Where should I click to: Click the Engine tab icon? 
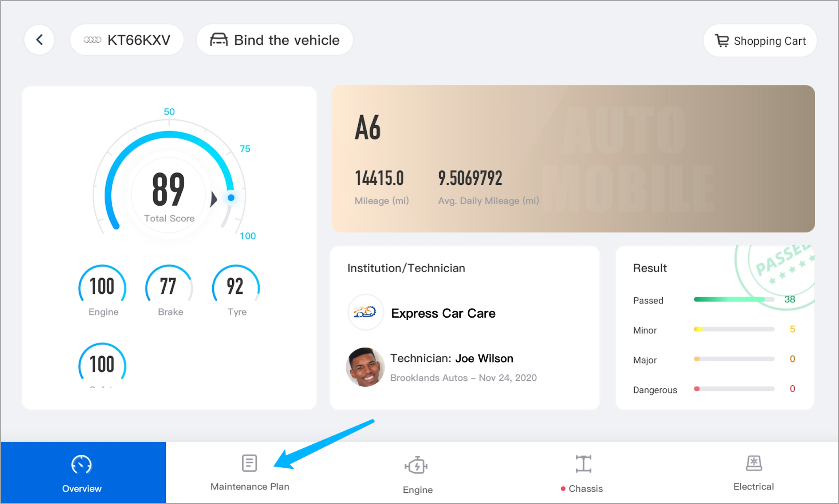tap(416, 465)
